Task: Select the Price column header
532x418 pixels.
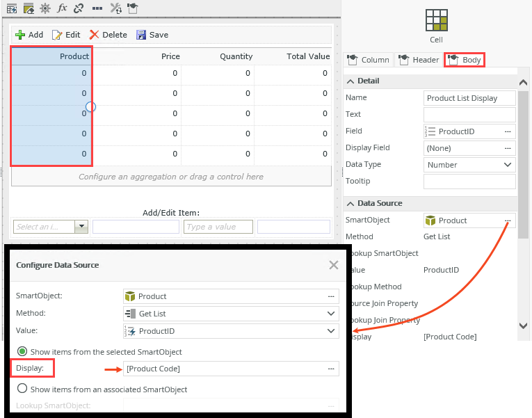Action: 137,56
